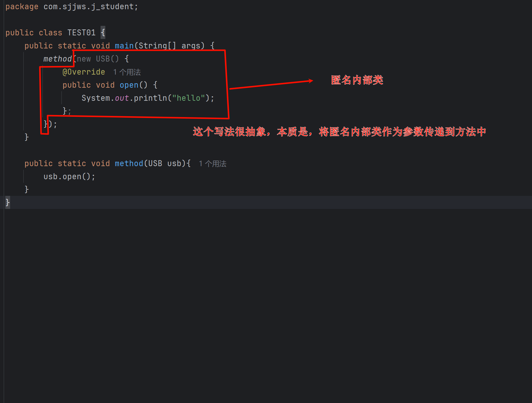Image resolution: width=532 pixels, height=403 pixels.
Task: Click the usages hint beside @Override
Action: [x=127, y=72]
